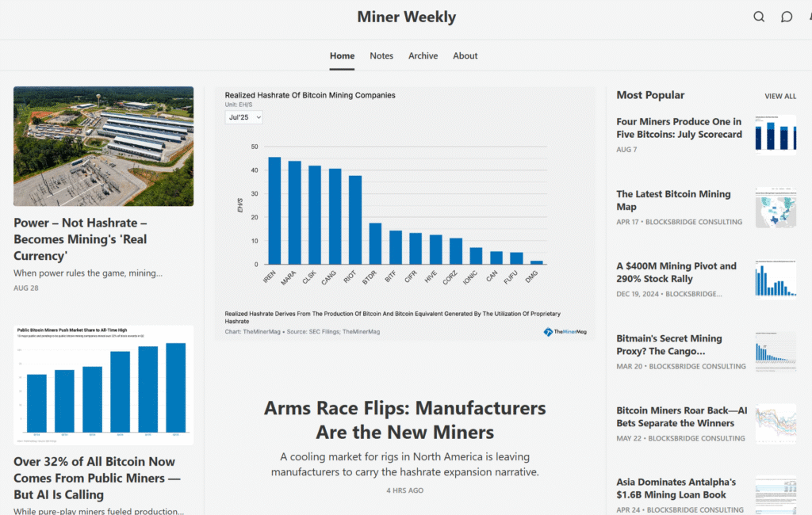Screen dimensions: 812x515
Task: Open Bitmain's Secret Mining Proxy article
Action: tap(668, 345)
